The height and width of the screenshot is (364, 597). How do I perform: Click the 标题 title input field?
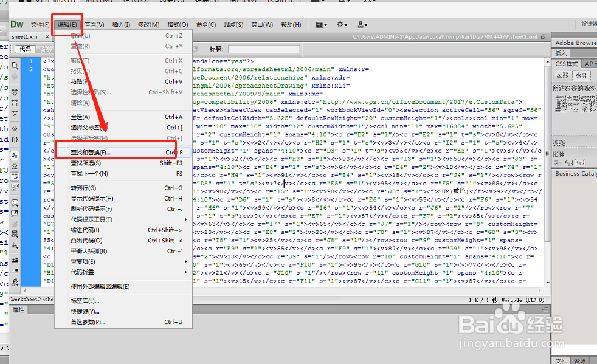click(264, 49)
